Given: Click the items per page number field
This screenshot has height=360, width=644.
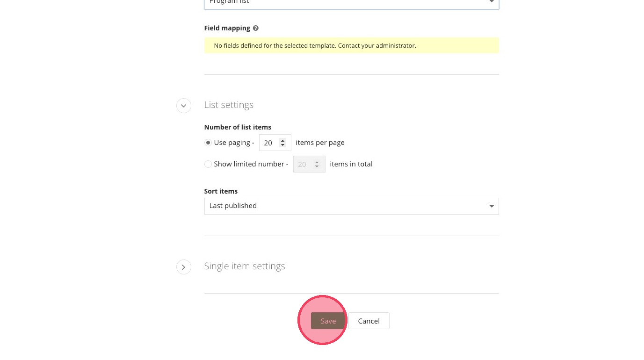Looking at the screenshot, I should coord(269,143).
